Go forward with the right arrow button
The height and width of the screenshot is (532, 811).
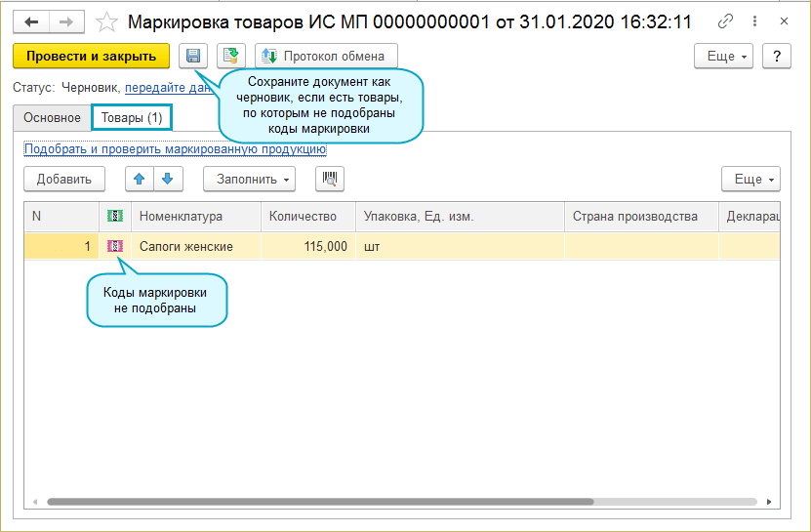66,22
